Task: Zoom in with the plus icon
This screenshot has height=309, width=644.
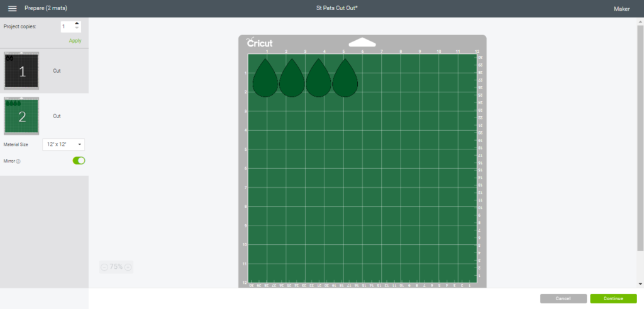Action: point(128,267)
